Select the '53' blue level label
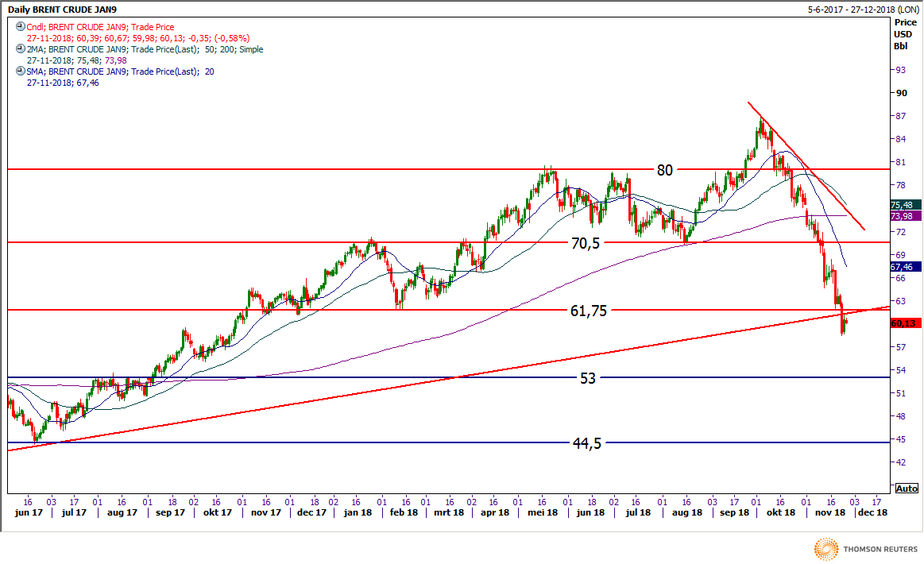The image size is (924, 564). point(587,378)
